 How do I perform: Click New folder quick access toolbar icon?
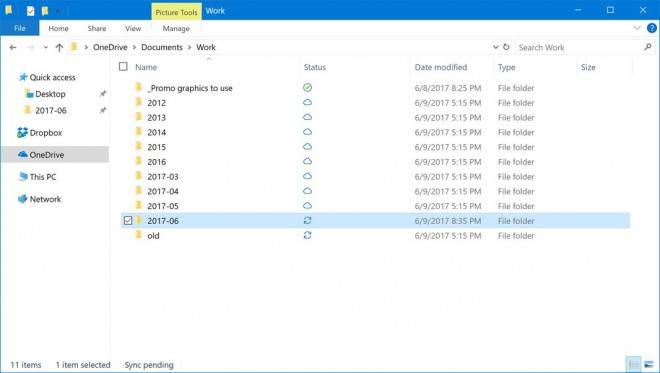click(x=45, y=11)
